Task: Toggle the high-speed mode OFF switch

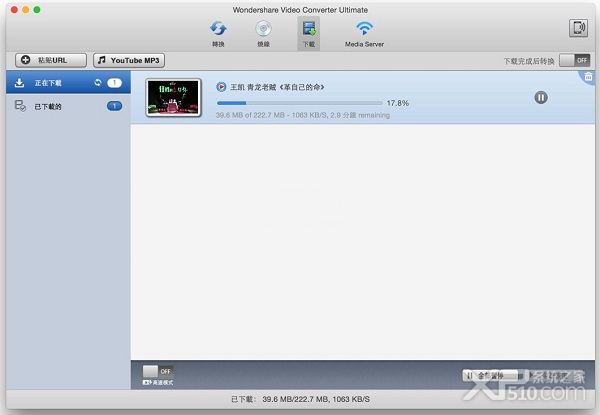Action: point(158,371)
